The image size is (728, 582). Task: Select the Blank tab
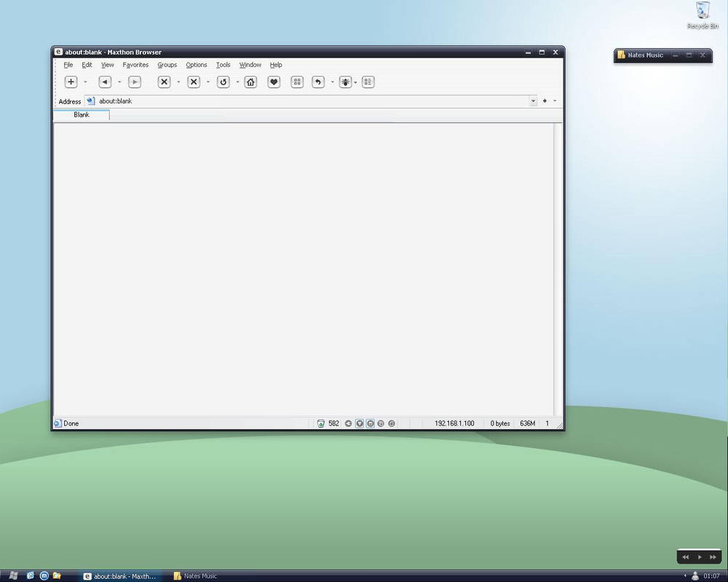(x=81, y=114)
